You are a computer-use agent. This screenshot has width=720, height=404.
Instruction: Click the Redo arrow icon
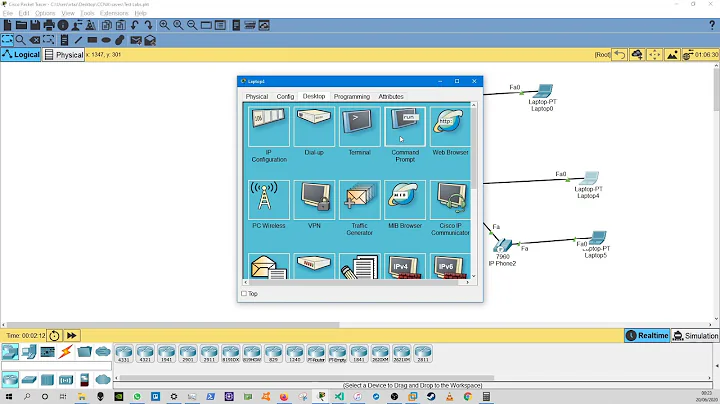pyautogui.click(x=148, y=25)
